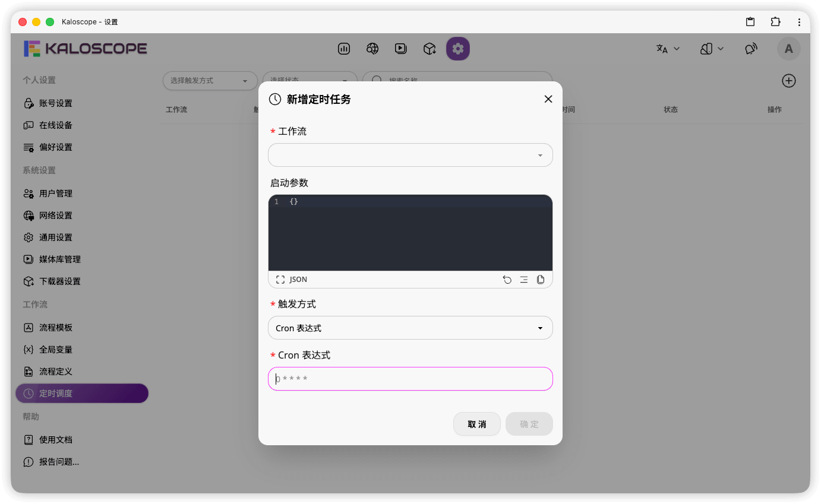Click the search magnifier icon in toolbar

pyautogui.click(x=376, y=80)
